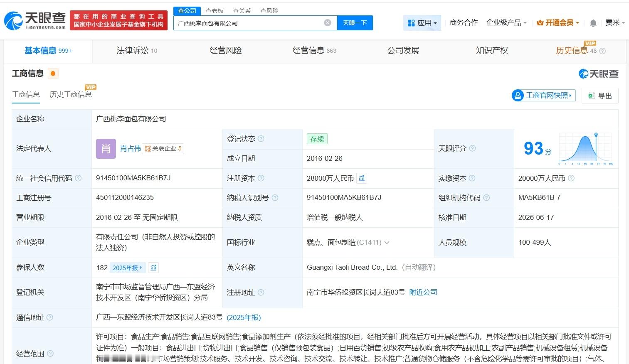The height and width of the screenshot is (364, 629).
Task: Click help icon next to 经营范围
Action: coord(50,354)
